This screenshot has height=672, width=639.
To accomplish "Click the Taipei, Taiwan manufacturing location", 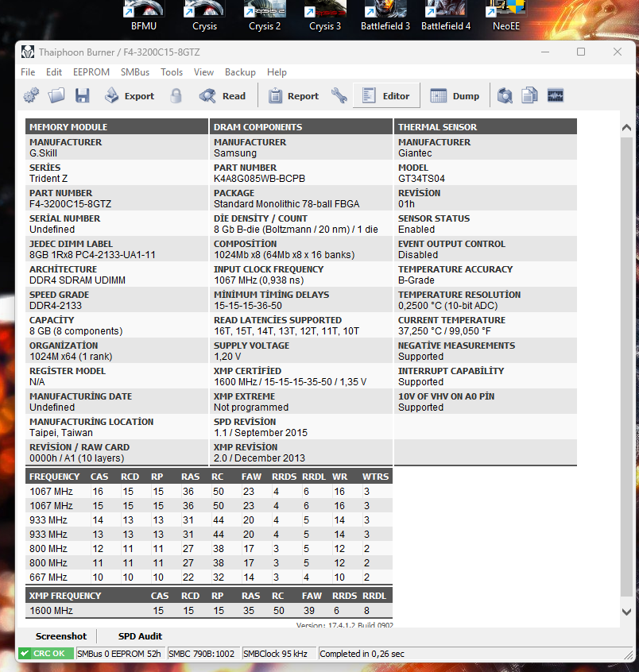I will tap(61, 432).
